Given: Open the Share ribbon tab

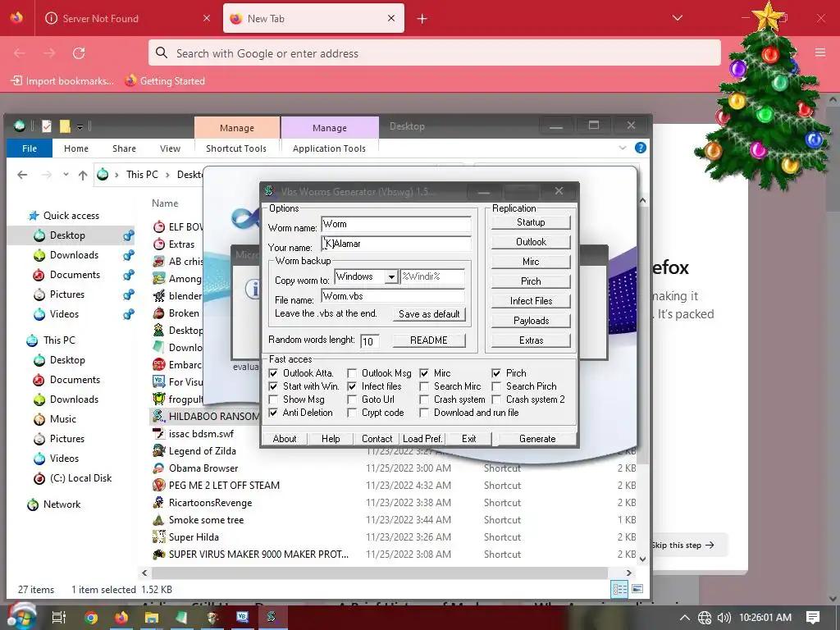Looking at the screenshot, I should 125,148.
